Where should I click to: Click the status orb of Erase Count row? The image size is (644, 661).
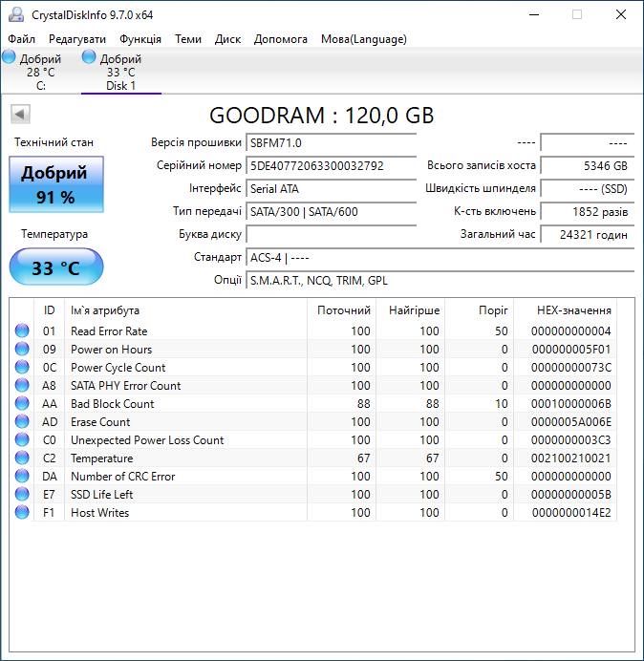[22, 421]
